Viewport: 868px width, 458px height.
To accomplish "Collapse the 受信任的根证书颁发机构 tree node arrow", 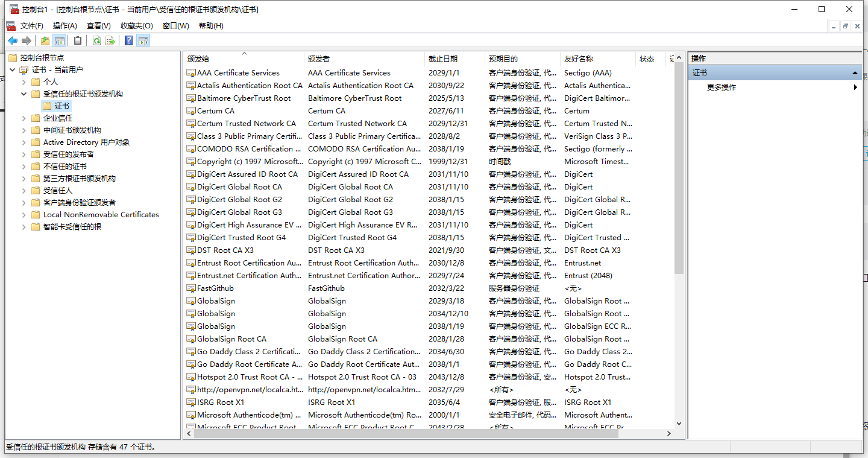I will tap(24, 94).
